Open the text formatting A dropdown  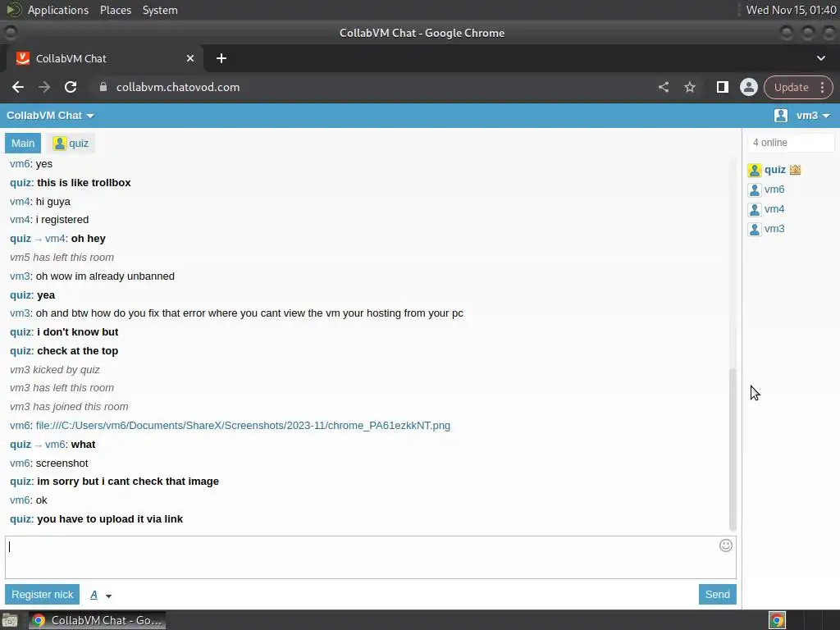101,596
